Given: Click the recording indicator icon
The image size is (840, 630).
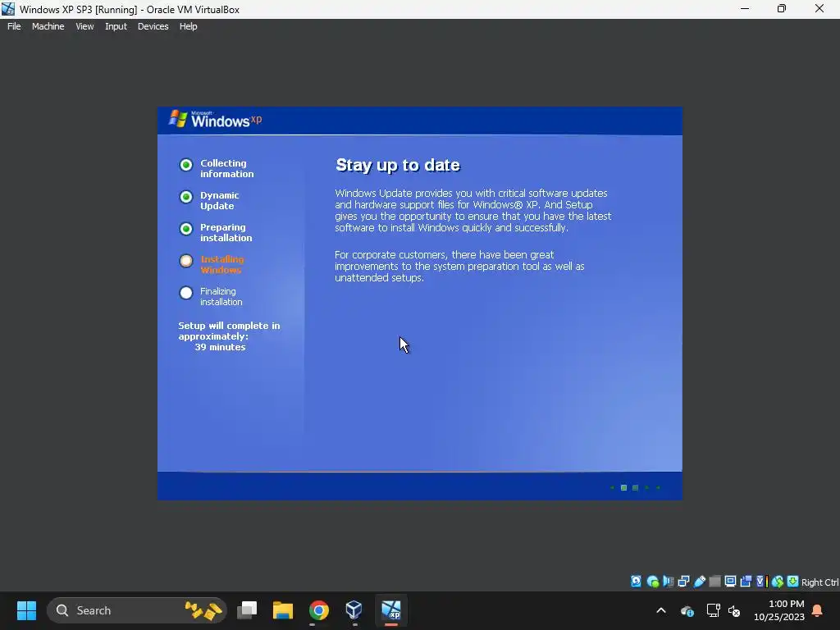Looking at the screenshot, I should tap(746, 582).
